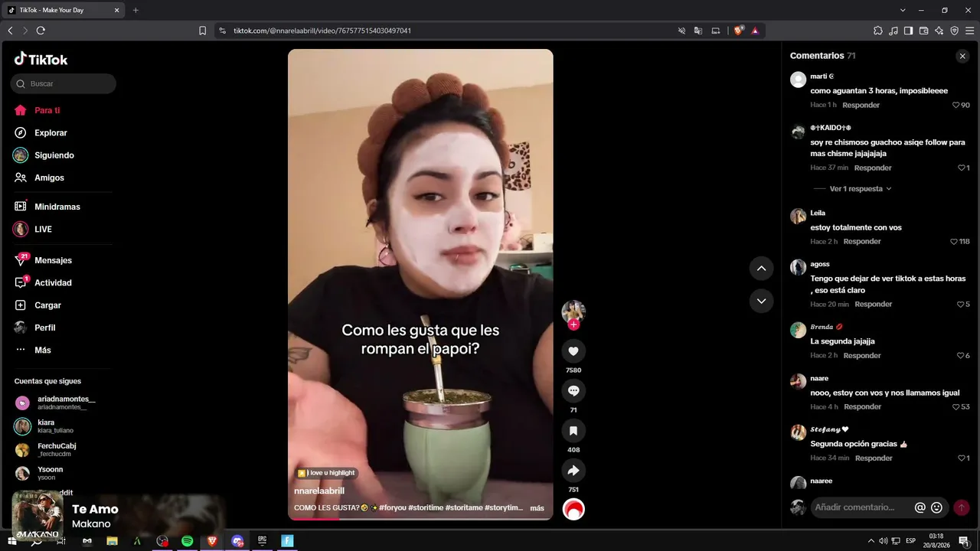Open Spotify from the taskbar
The height and width of the screenshot is (551, 980).
187,541
